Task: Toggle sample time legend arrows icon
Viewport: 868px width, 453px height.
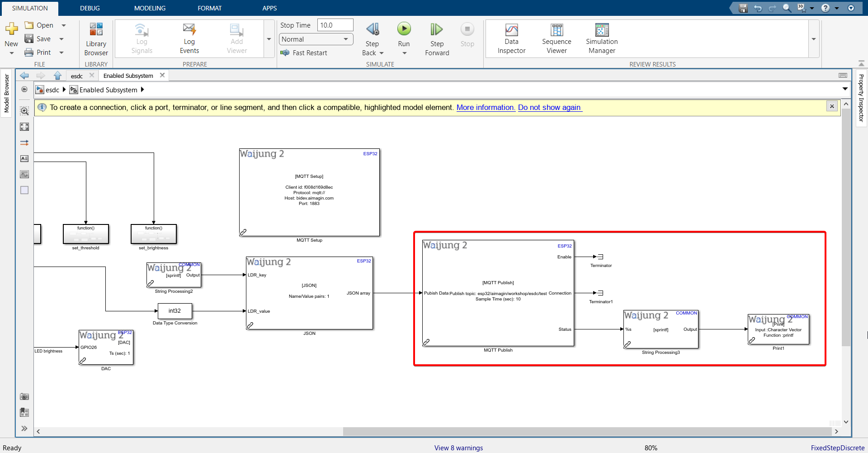Action: [24, 143]
